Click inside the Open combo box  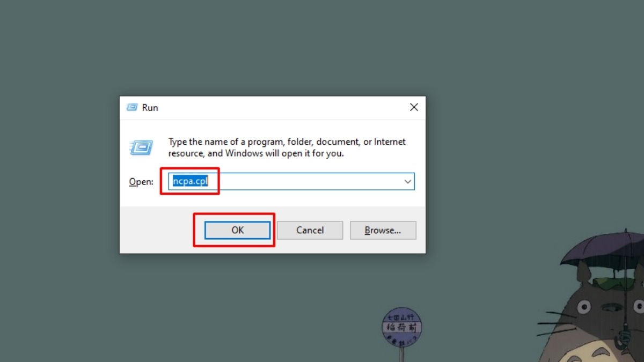pyautogui.click(x=291, y=182)
